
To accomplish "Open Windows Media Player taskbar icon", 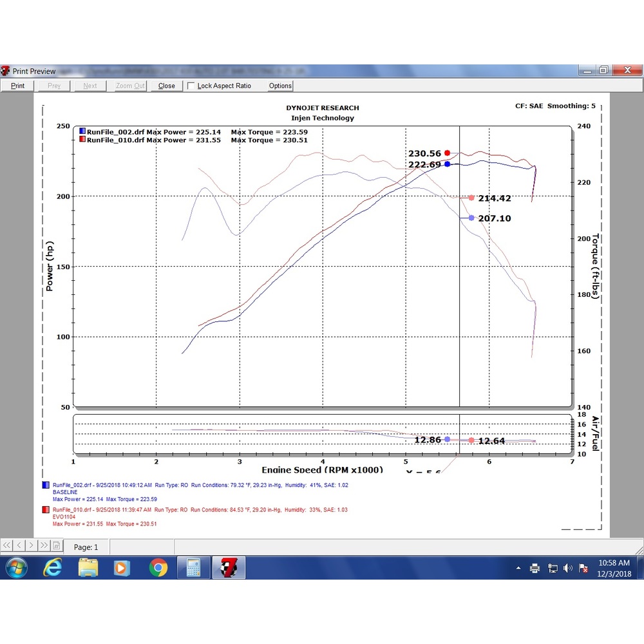I will pyautogui.click(x=122, y=568).
